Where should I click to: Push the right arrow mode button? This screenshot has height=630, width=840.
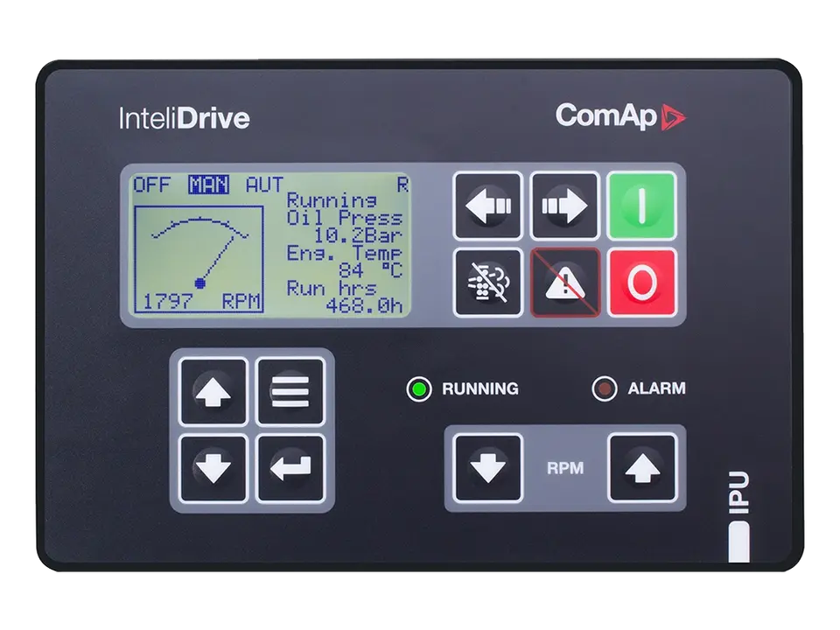point(564,206)
